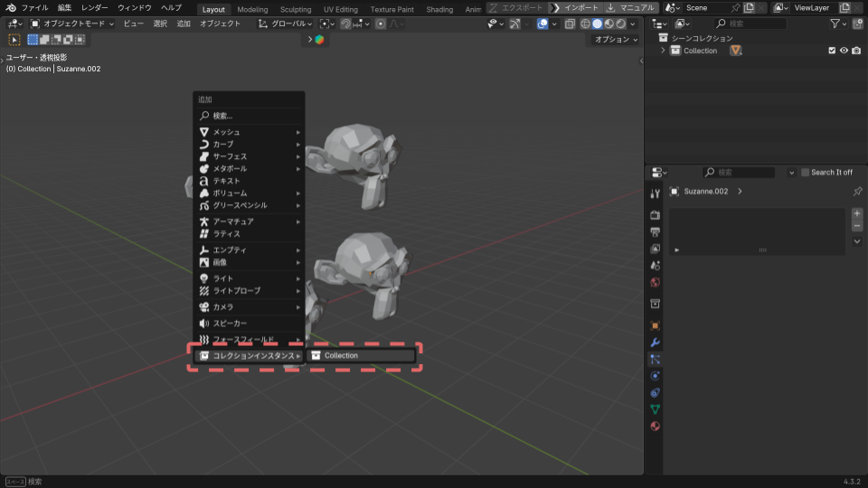
Task: Click the set new selection mode icon
Action: (33, 39)
